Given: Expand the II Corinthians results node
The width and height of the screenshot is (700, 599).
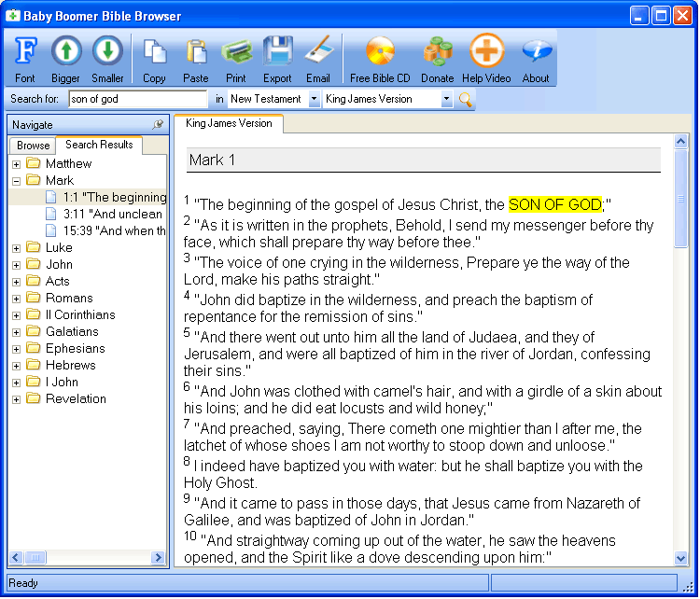Looking at the screenshot, I should point(16,315).
